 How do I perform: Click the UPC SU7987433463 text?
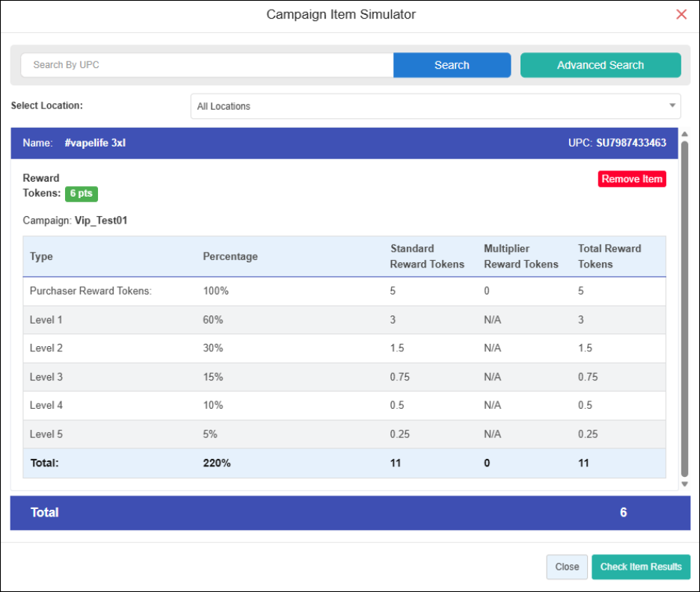tap(630, 143)
